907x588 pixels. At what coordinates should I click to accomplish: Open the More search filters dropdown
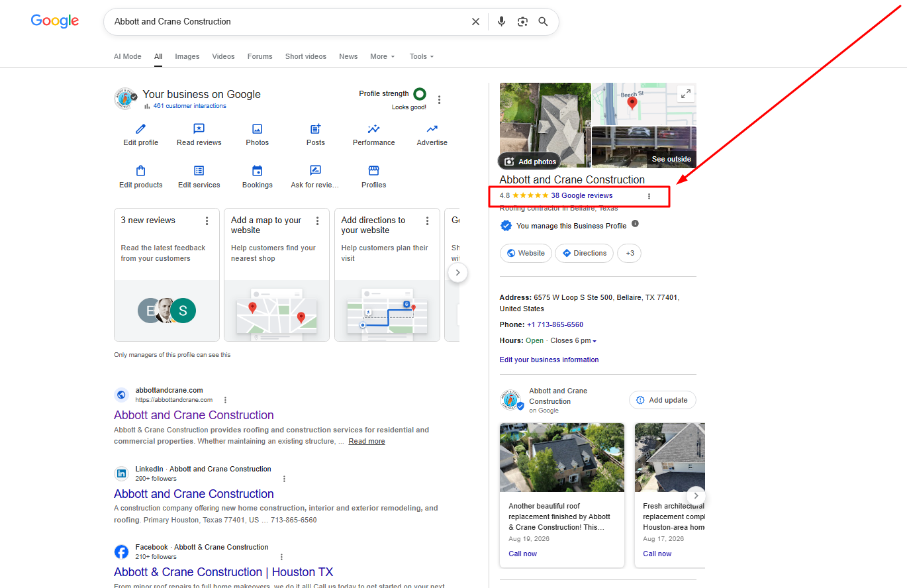(382, 56)
